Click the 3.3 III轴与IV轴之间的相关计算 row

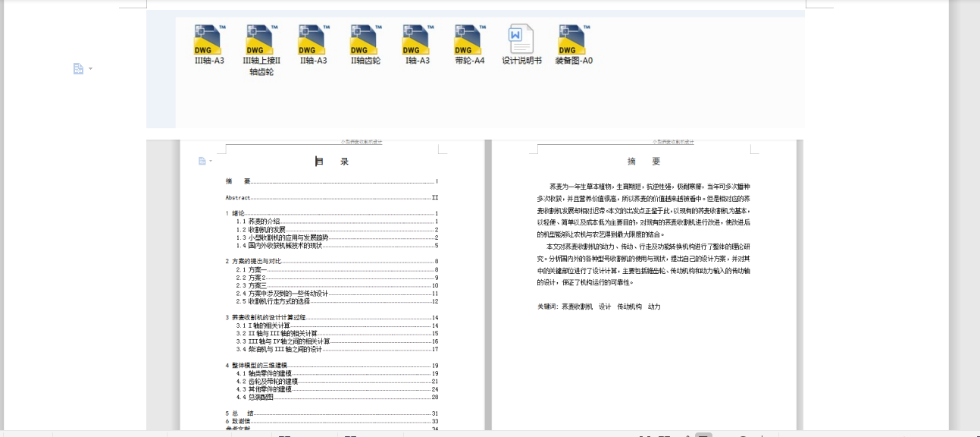(x=337, y=341)
